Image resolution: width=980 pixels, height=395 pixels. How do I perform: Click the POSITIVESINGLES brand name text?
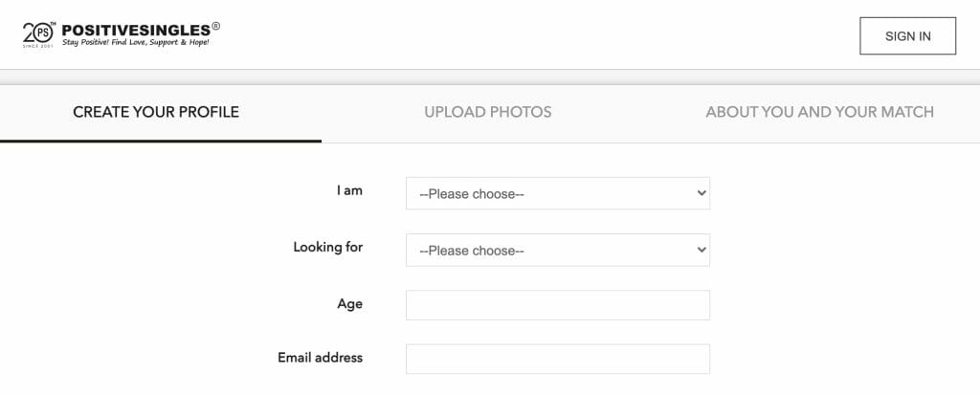click(136, 30)
